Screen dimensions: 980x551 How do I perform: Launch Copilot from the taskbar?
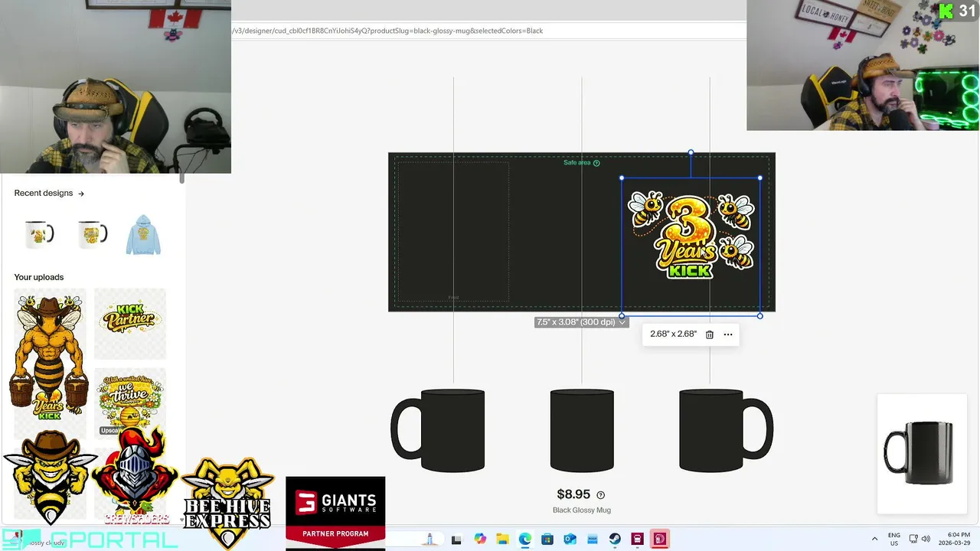pos(480,540)
